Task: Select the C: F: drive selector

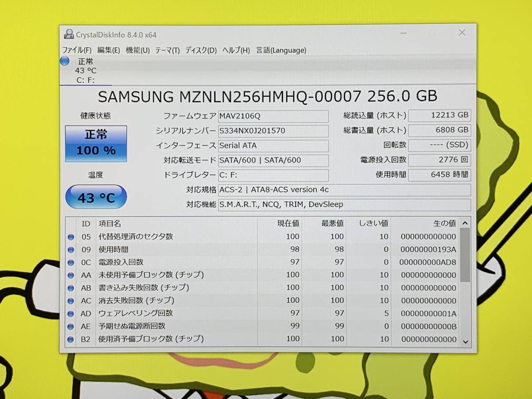Action: tap(86, 81)
